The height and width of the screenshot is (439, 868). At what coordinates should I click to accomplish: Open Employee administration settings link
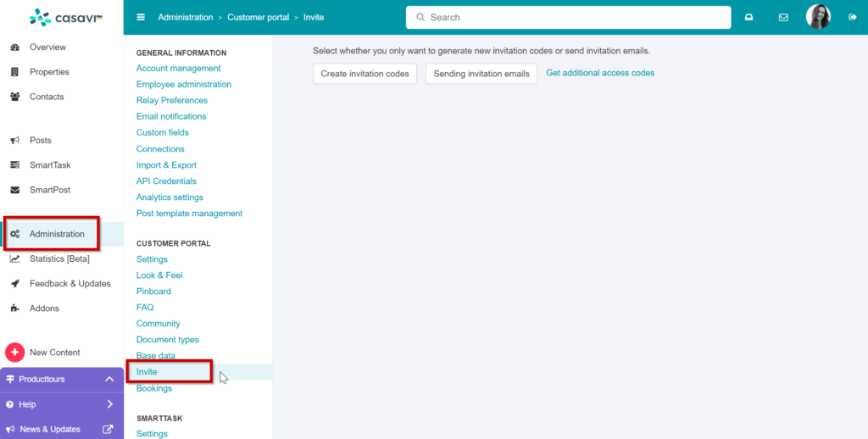[x=183, y=84]
